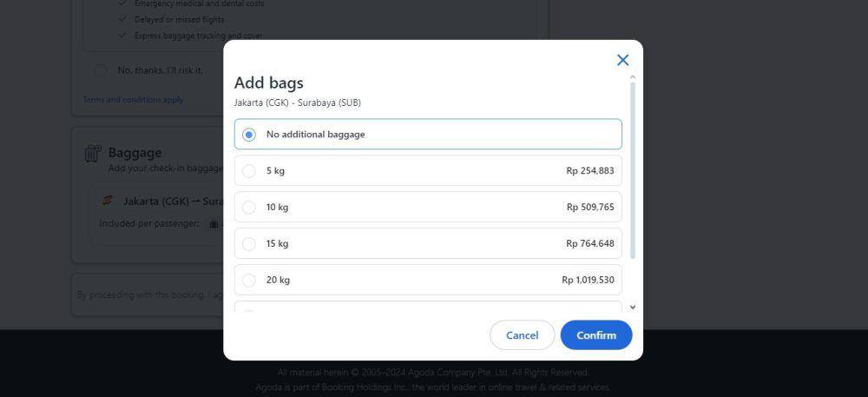Click the luggage icon beside Baggage heading
Screen dimensions: 868x397
coord(93,154)
